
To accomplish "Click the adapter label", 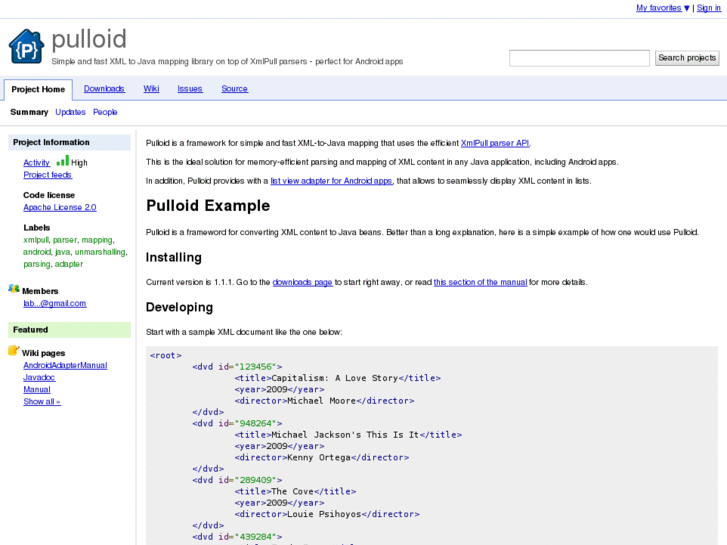I will pyautogui.click(x=69, y=264).
